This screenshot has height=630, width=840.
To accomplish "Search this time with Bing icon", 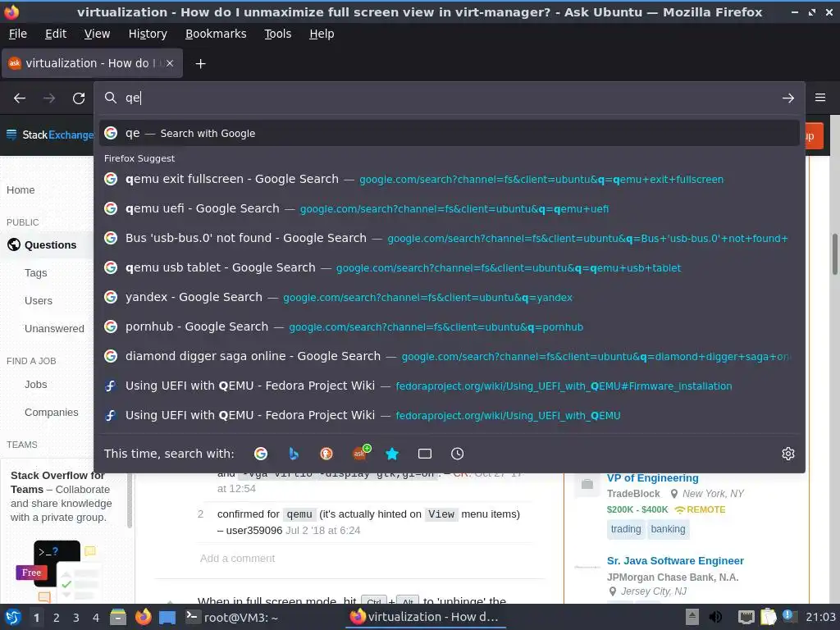I will (x=294, y=454).
